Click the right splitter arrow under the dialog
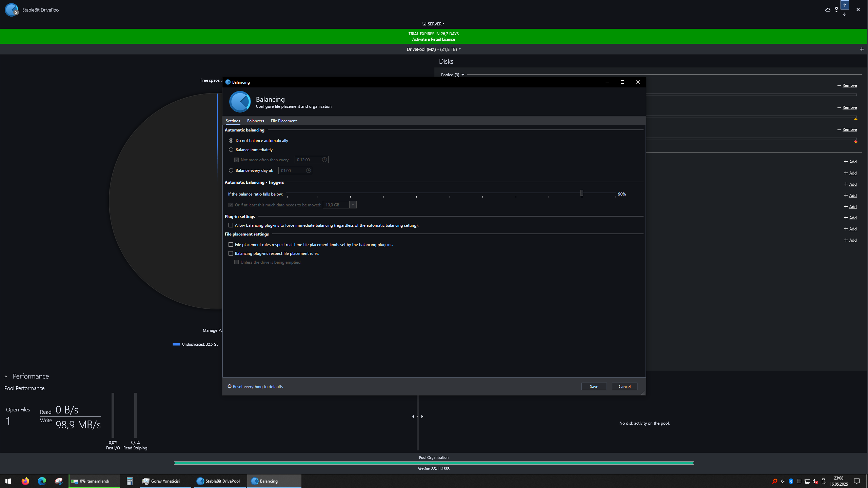This screenshot has height=488, width=868. click(422, 416)
